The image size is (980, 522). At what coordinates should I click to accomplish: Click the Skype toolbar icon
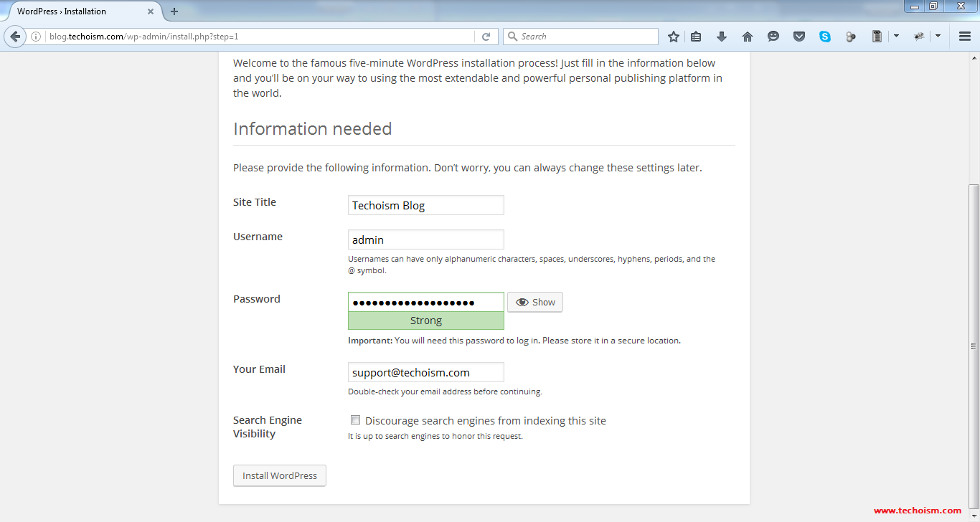click(x=825, y=37)
